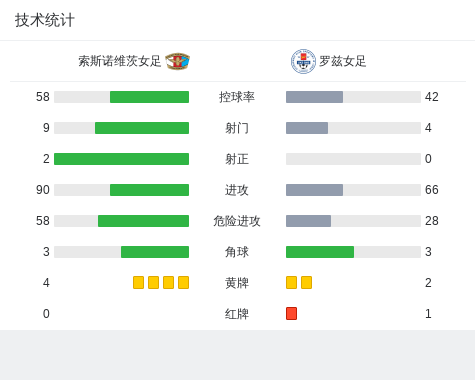Click the full green 射正 bar

pyautogui.click(x=121, y=159)
